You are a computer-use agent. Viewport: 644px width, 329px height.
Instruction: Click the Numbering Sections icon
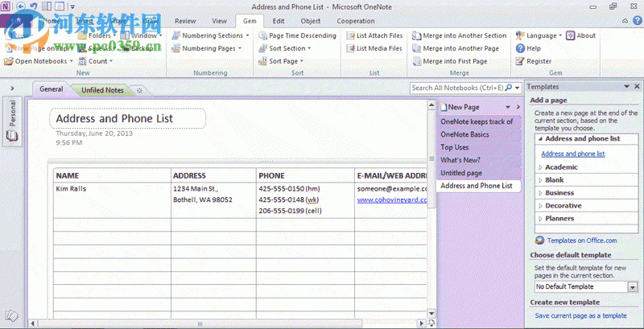pyautogui.click(x=175, y=35)
